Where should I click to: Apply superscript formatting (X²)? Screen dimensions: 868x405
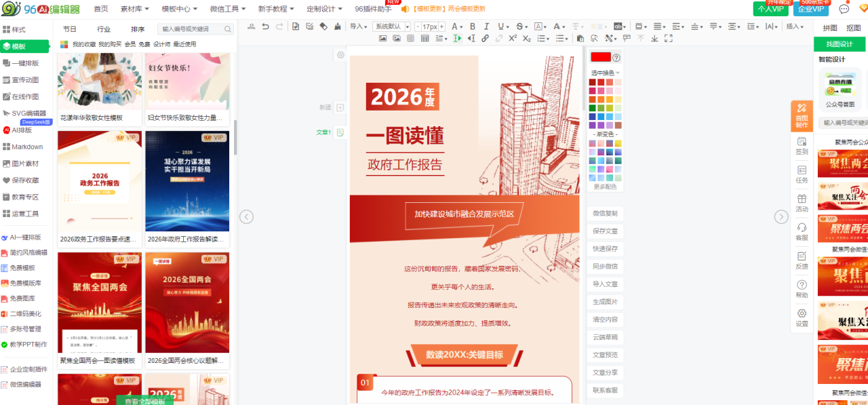click(513, 39)
